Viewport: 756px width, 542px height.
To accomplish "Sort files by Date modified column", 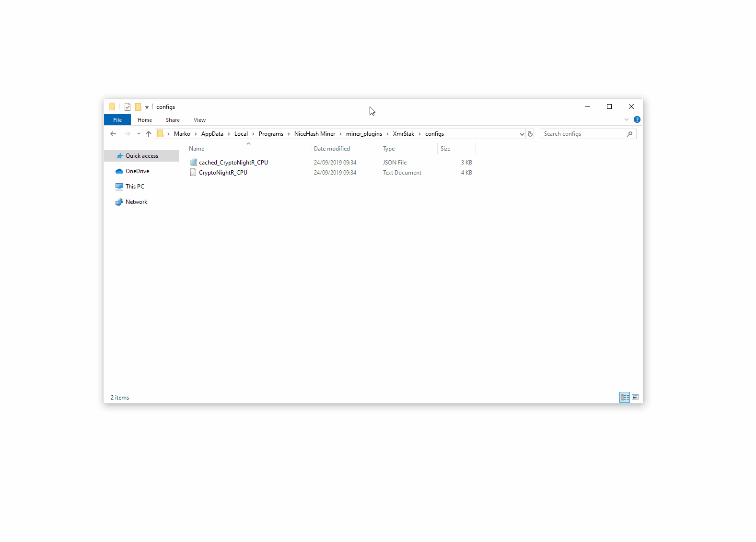I will (x=332, y=149).
